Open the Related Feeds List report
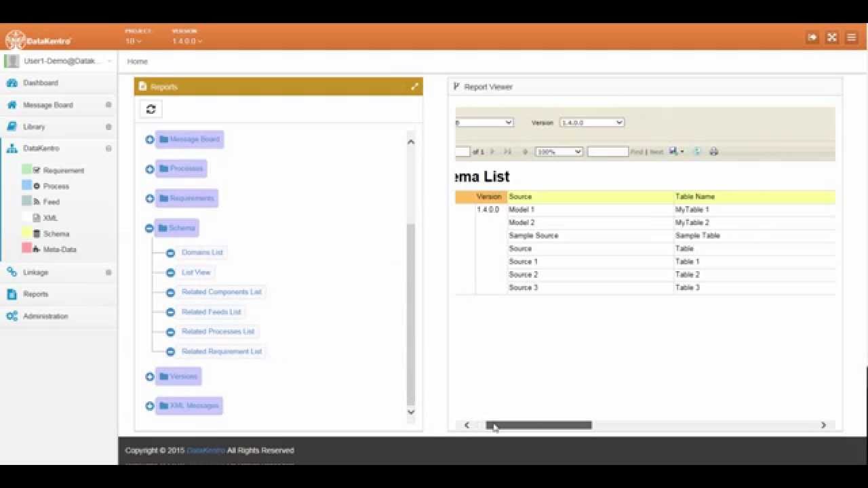 [211, 312]
